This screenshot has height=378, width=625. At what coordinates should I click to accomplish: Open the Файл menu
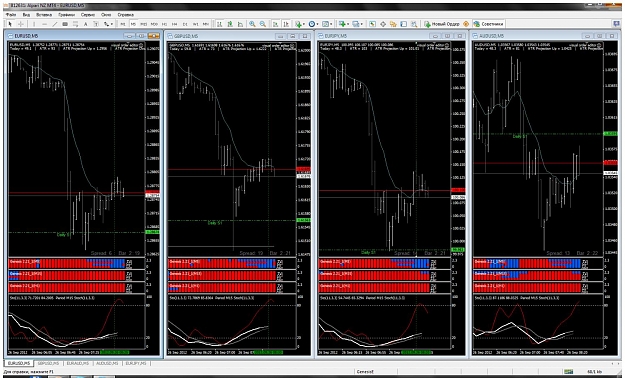tap(11, 14)
